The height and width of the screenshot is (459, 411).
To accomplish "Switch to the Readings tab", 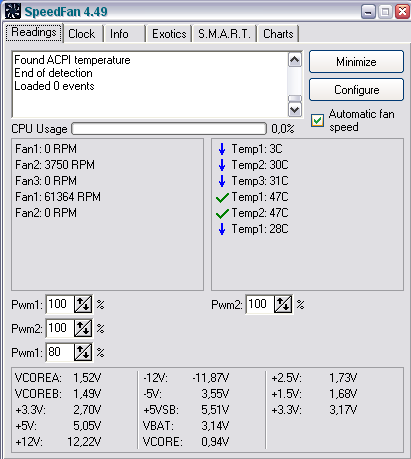I will pos(34,33).
